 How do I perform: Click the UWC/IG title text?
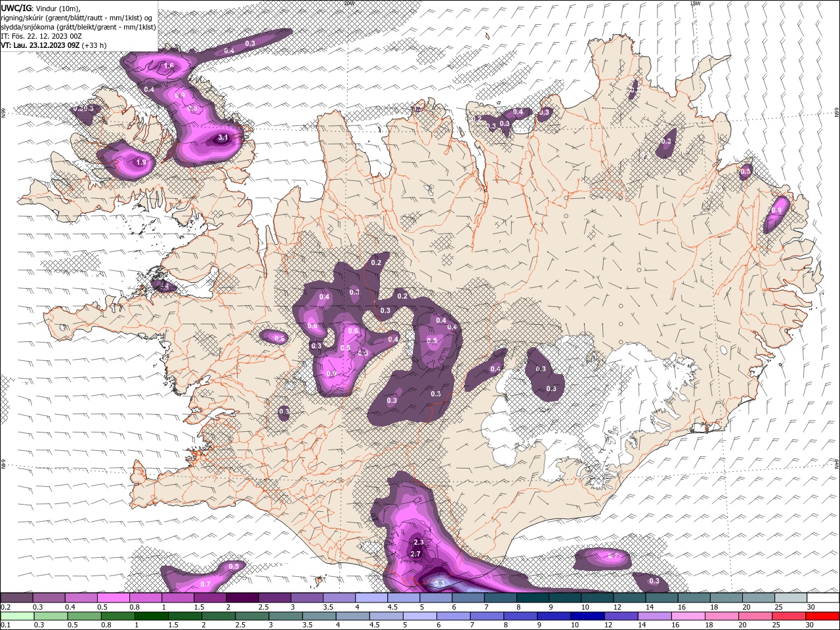16,8
